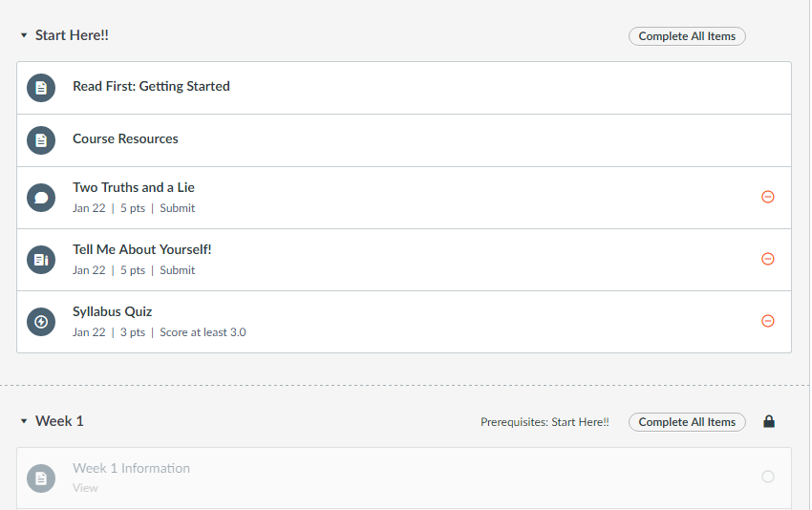Open the Syllabus Quiz
This screenshot has height=510, width=812.
pyautogui.click(x=112, y=311)
